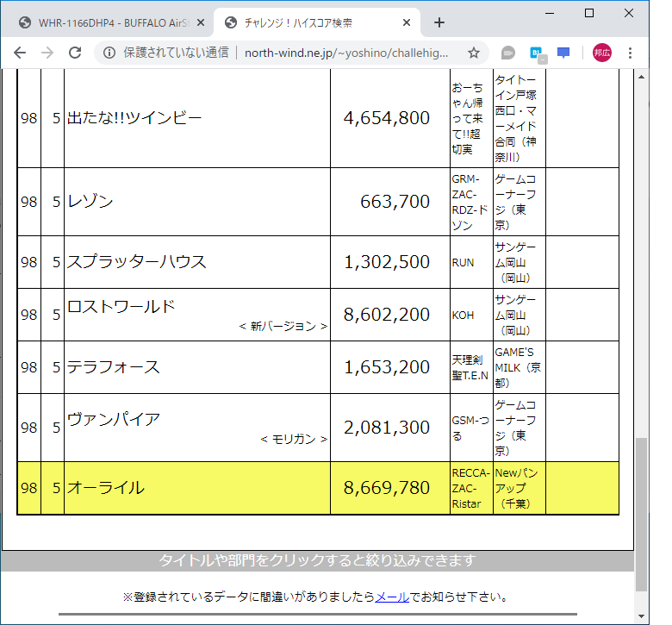Open the blue speech bubble extension
This screenshot has width=672, height=625.
click(x=563, y=53)
